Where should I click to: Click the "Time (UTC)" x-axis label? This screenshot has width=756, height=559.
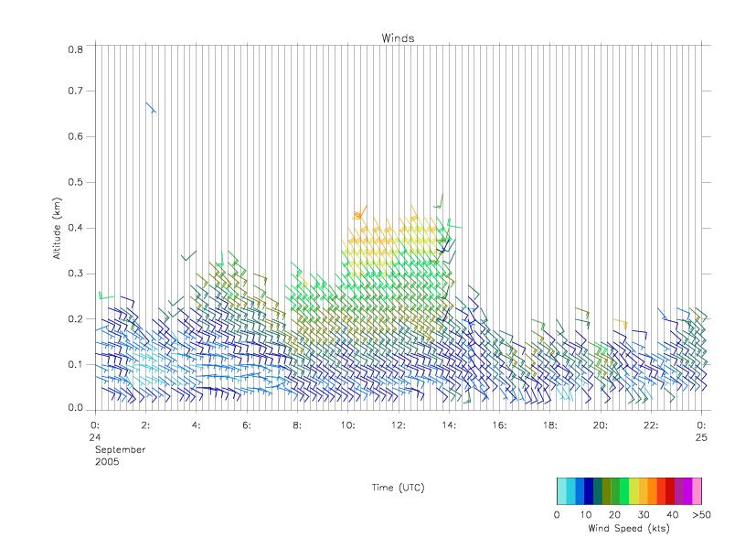[x=398, y=488]
